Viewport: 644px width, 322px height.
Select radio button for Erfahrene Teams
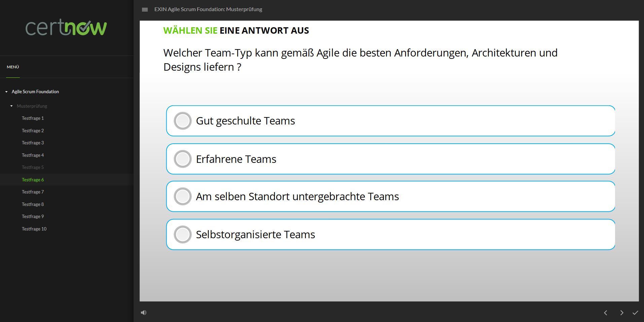tap(183, 159)
